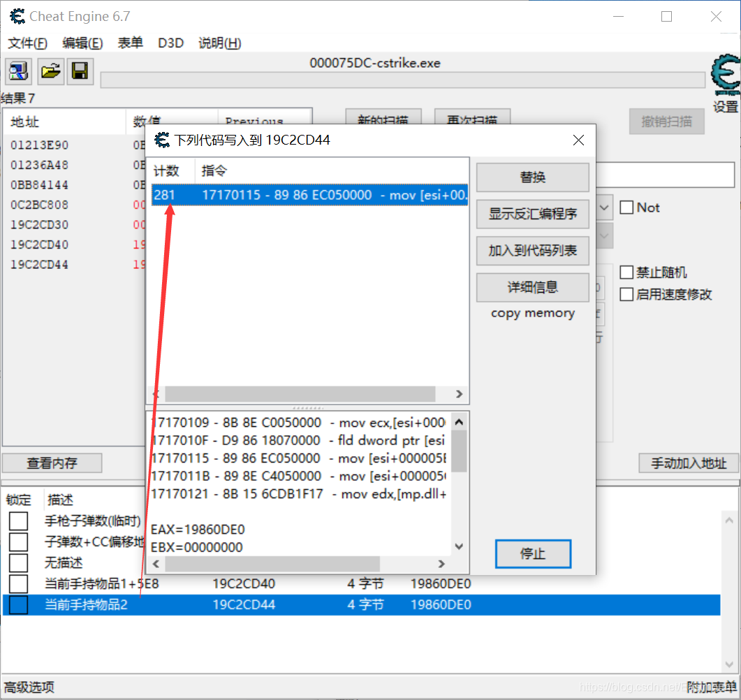The width and height of the screenshot is (741, 700).
Task: Click the 加入到代码列表 button
Action: coord(533,251)
